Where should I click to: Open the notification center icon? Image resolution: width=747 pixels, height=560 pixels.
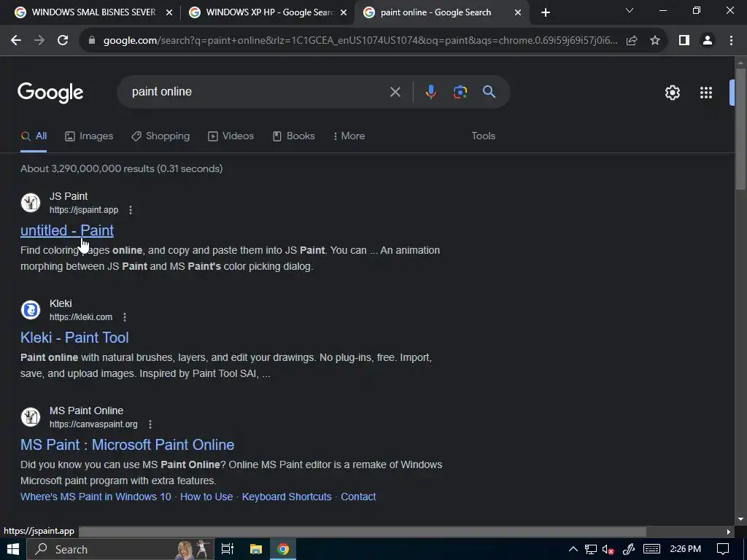(x=723, y=550)
